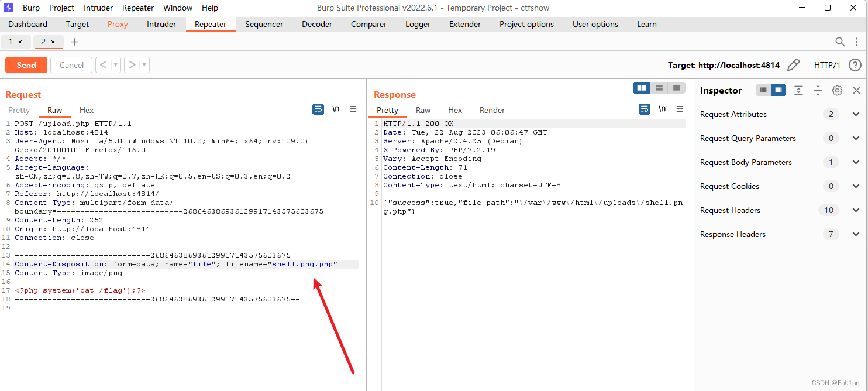The width and height of the screenshot is (868, 391).
Task: Expand all Inspector sections icon
Action: click(798, 90)
